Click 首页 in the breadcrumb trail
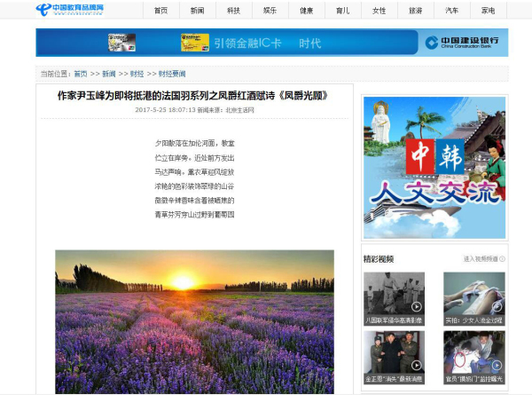The image size is (532, 395). click(81, 74)
